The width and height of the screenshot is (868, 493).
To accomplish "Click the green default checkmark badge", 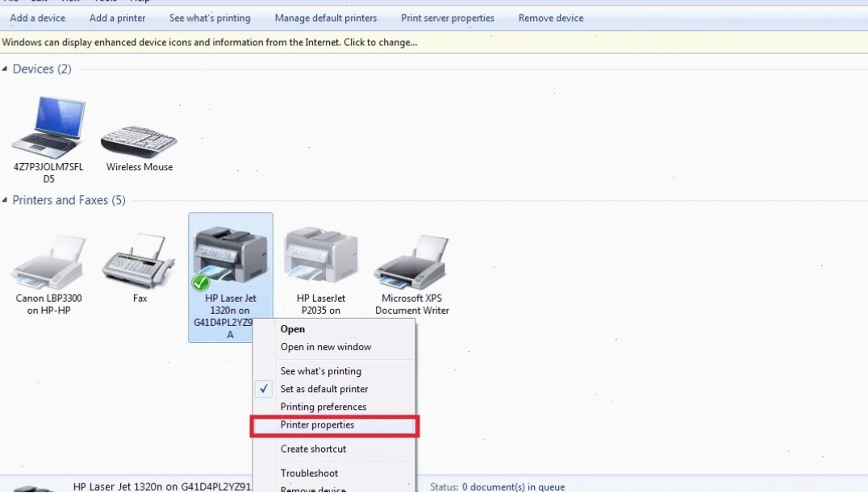I will [200, 282].
